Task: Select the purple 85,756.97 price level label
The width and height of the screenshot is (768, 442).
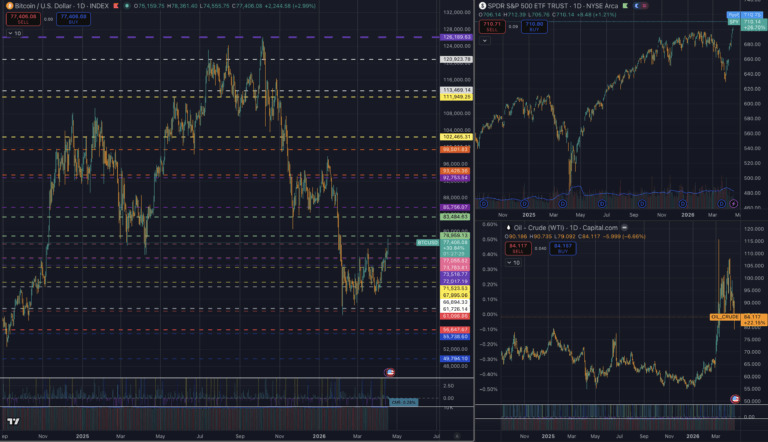Action: (456, 207)
